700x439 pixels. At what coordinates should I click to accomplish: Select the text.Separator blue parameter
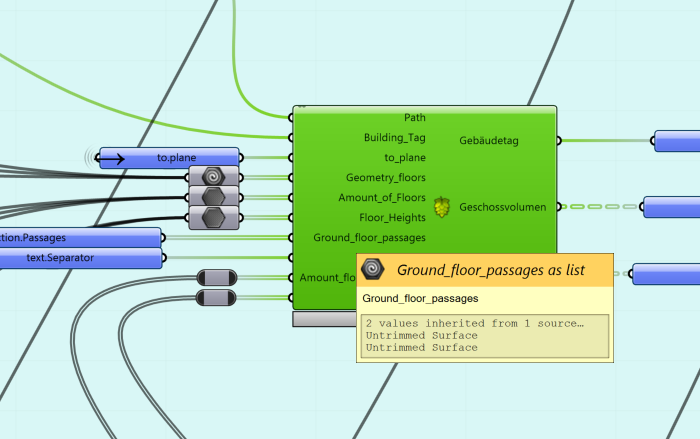pyautogui.click(x=81, y=258)
